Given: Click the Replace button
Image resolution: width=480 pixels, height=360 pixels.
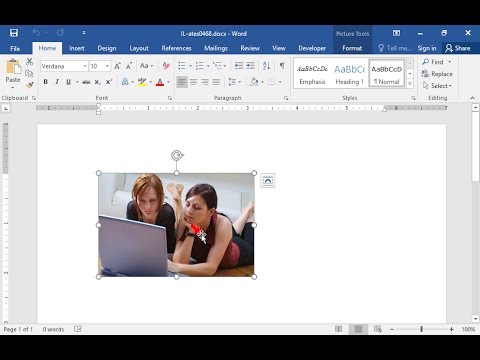Looking at the screenshot, I should [x=437, y=74].
